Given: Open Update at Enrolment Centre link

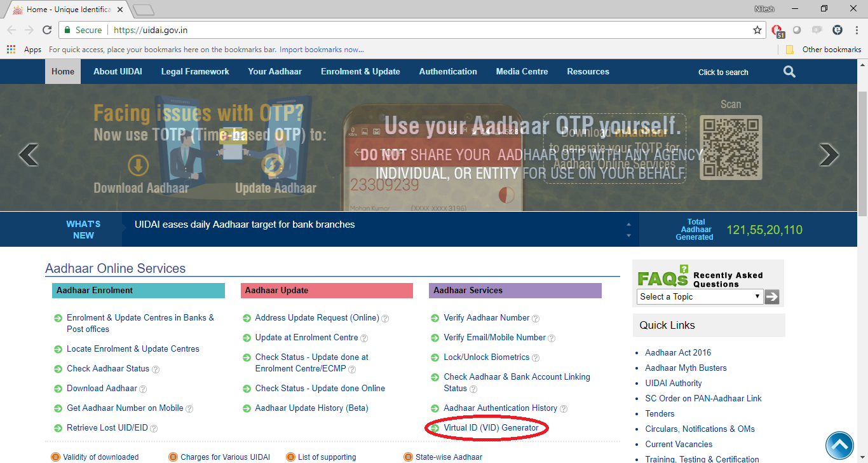Looking at the screenshot, I should pos(307,338).
